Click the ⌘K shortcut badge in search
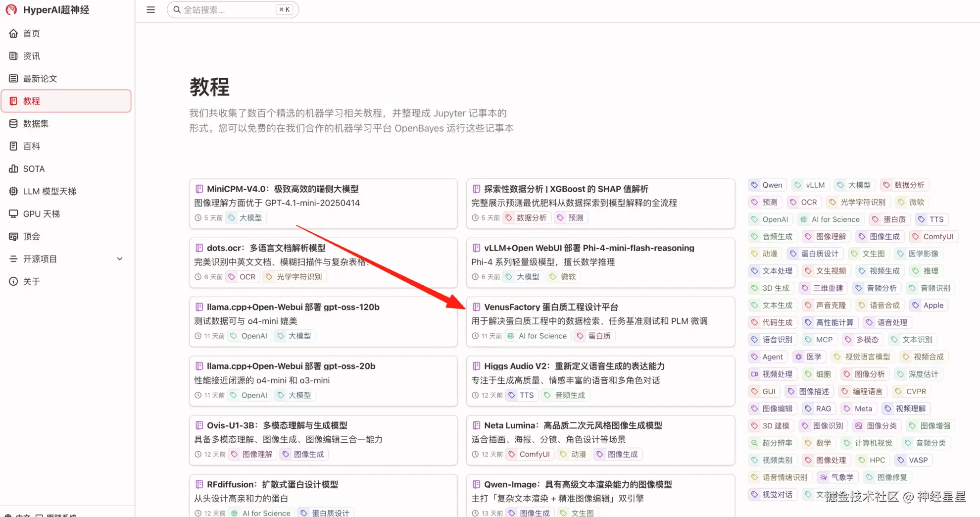 click(x=285, y=10)
